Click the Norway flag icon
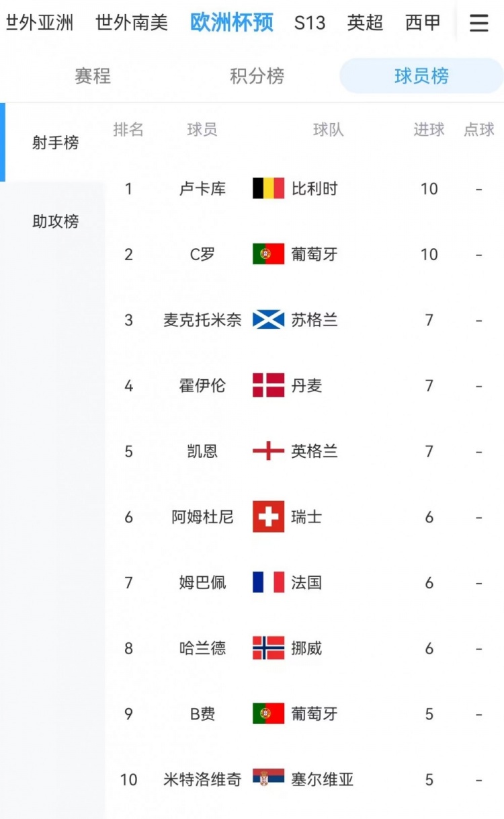The image size is (504, 819). pyautogui.click(x=268, y=648)
